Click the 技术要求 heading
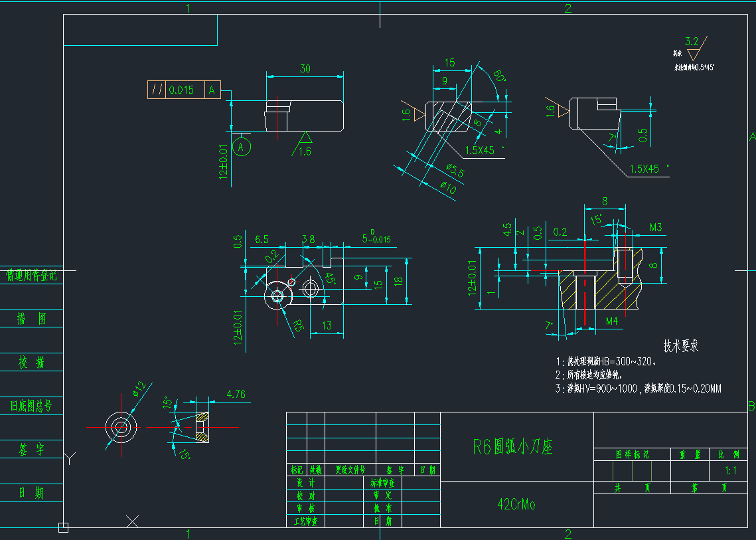Viewport: 756px width, 540px height. (681, 346)
